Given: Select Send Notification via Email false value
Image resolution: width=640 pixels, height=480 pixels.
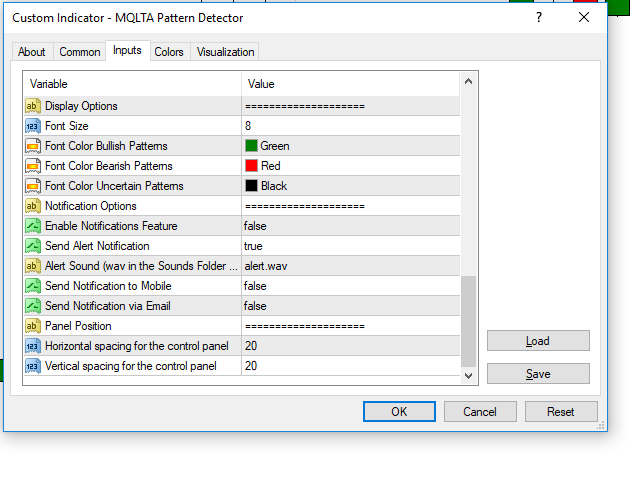Looking at the screenshot, I should tap(255, 306).
